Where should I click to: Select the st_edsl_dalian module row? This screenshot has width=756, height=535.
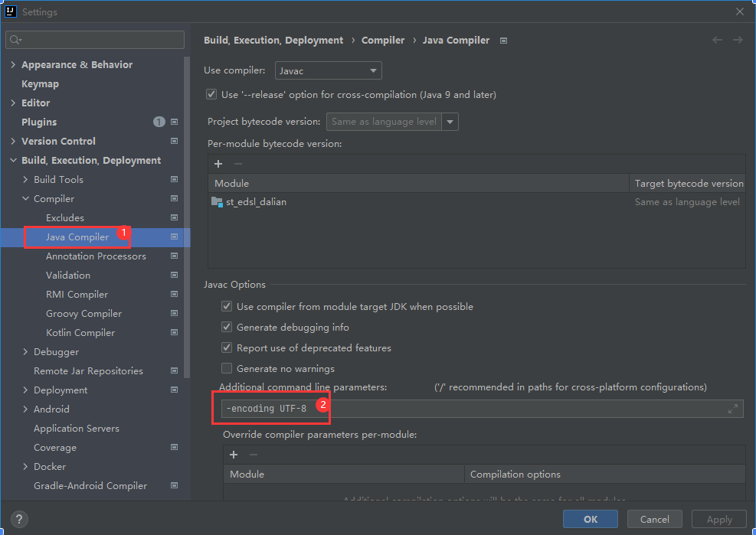(x=476, y=202)
